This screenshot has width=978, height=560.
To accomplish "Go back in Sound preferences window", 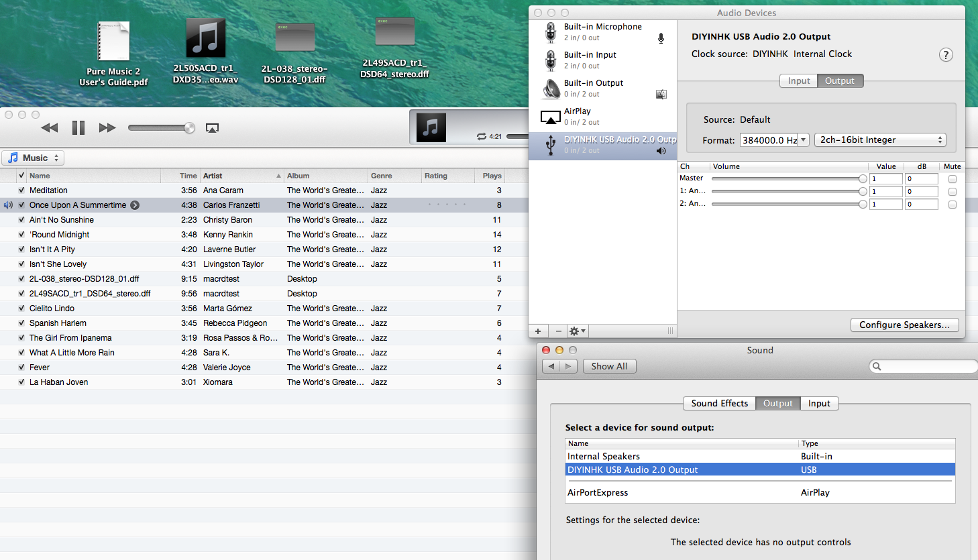I will 551,366.
